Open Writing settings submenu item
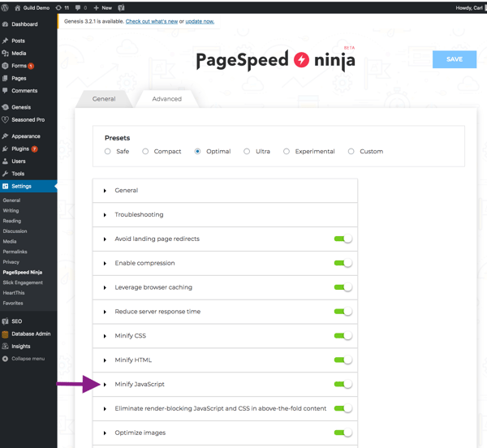Viewport: 487px width, 448px height. (x=11, y=210)
